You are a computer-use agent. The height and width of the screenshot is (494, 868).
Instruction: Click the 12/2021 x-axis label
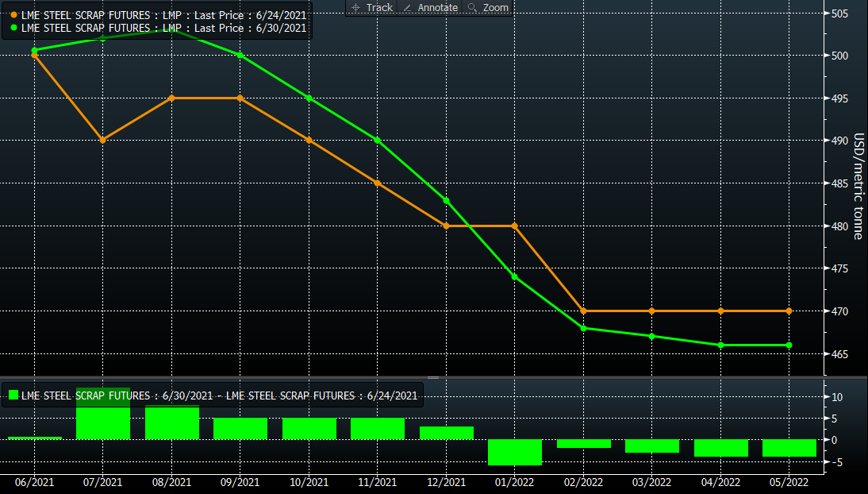tap(446, 482)
